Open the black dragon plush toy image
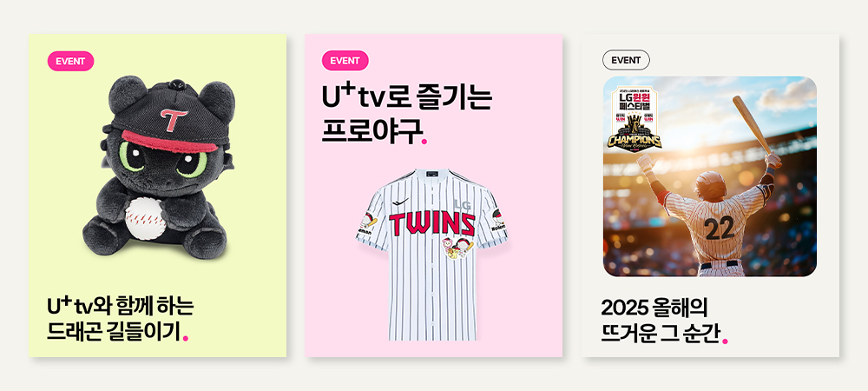 pyautogui.click(x=159, y=167)
